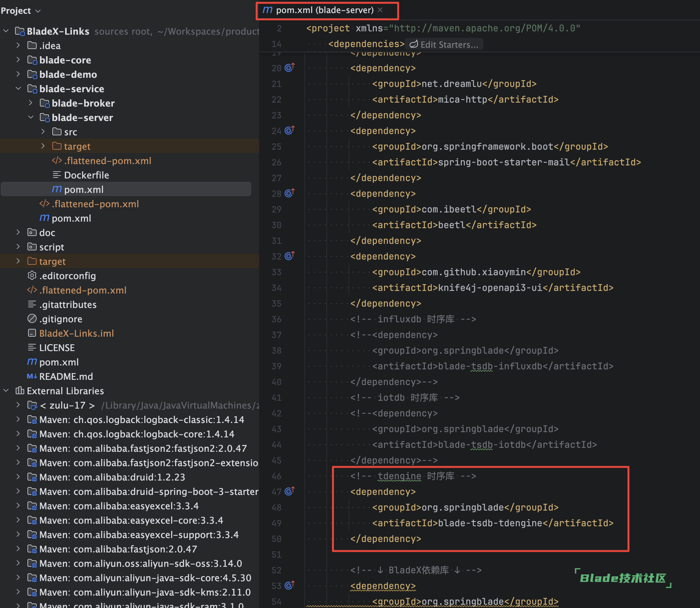
Task: Click the blade-core module folder icon
Action: click(32, 60)
